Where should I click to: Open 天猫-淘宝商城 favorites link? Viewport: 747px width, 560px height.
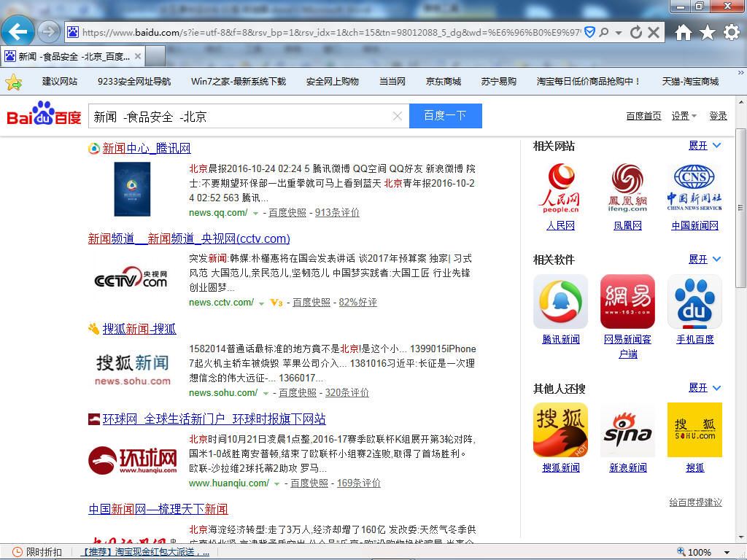click(x=690, y=82)
